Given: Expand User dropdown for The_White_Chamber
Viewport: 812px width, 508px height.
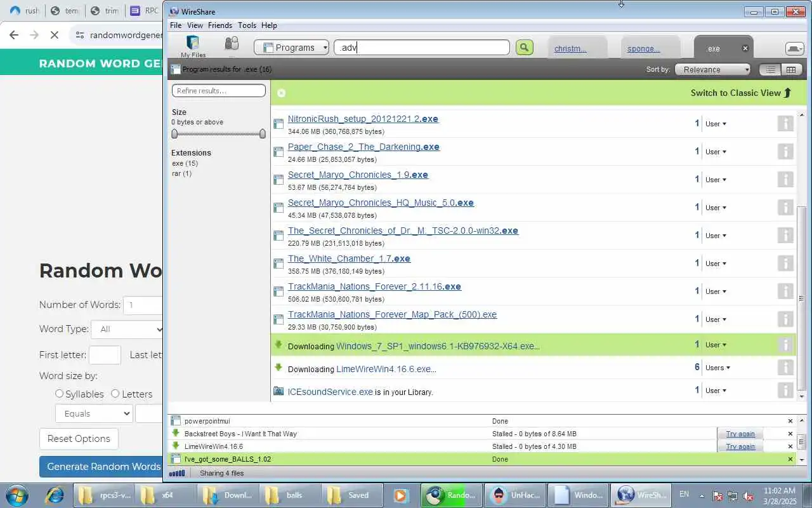Looking at the screenshot, I should click(716, 264).
